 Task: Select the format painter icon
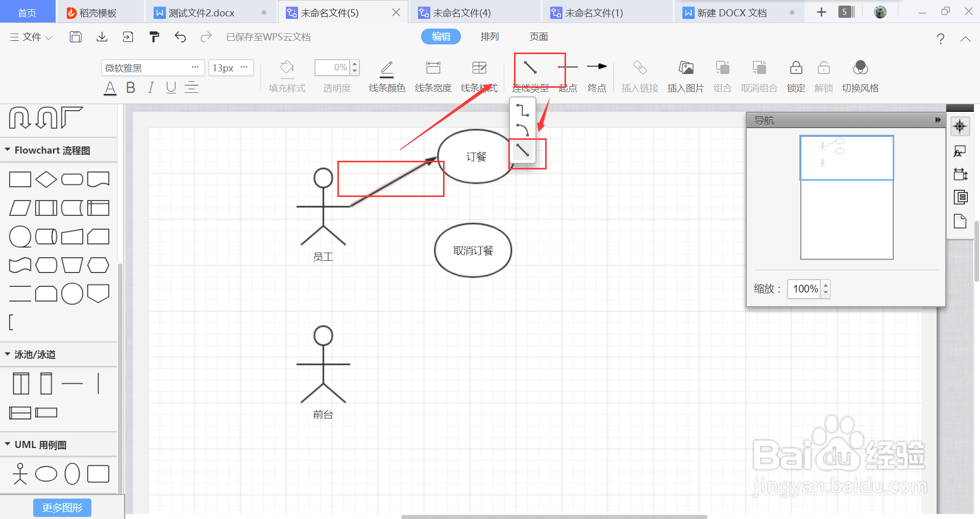coord(154,37)
